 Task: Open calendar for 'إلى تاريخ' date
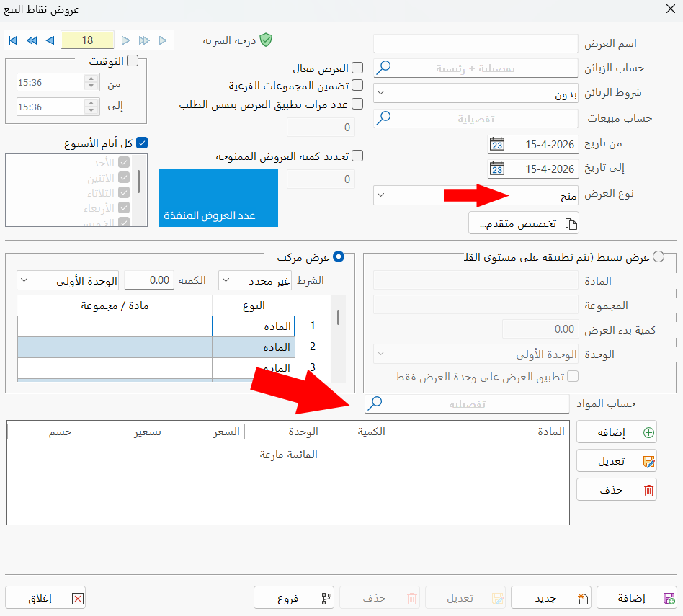click(497, 169)
